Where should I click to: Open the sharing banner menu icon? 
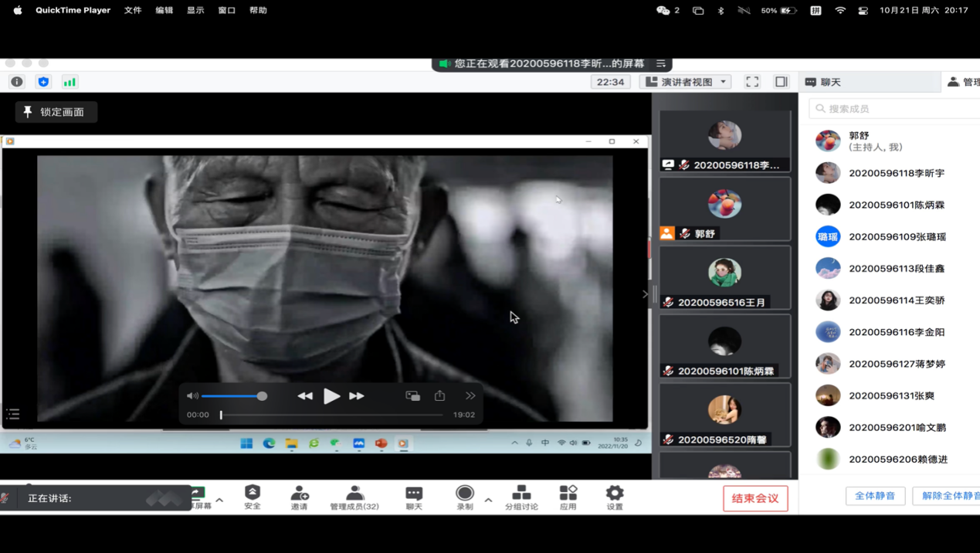pyautogui.click(x=661, y=63)
